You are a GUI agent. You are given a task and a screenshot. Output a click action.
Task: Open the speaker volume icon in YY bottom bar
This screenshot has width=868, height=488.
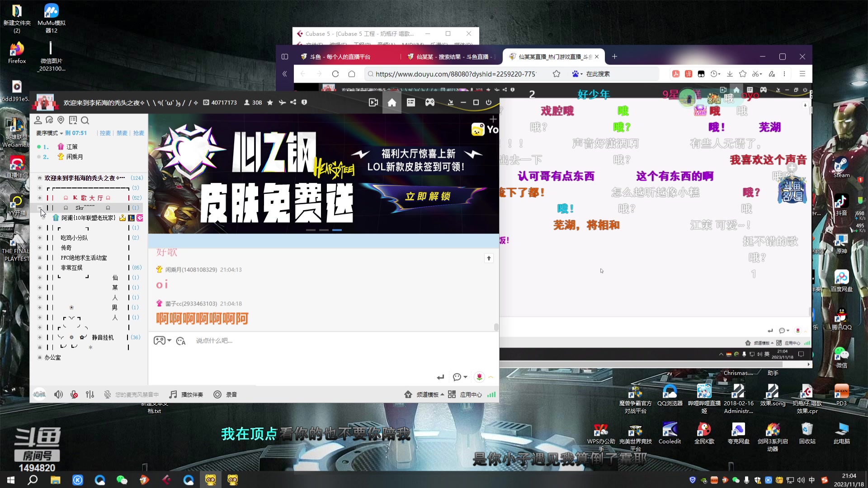pyautogui.click(x=58, y=394)
